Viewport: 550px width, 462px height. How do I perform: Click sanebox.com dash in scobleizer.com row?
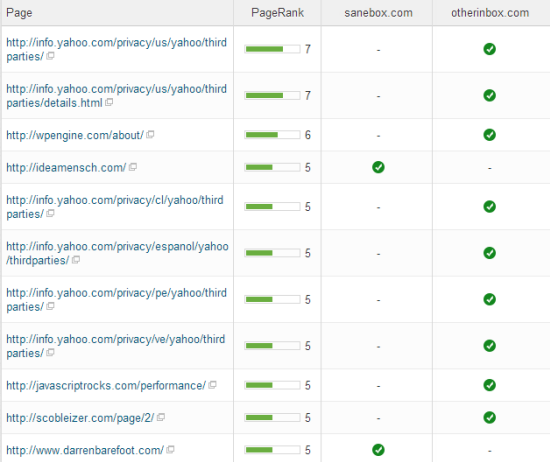click(x=378, y=419)
